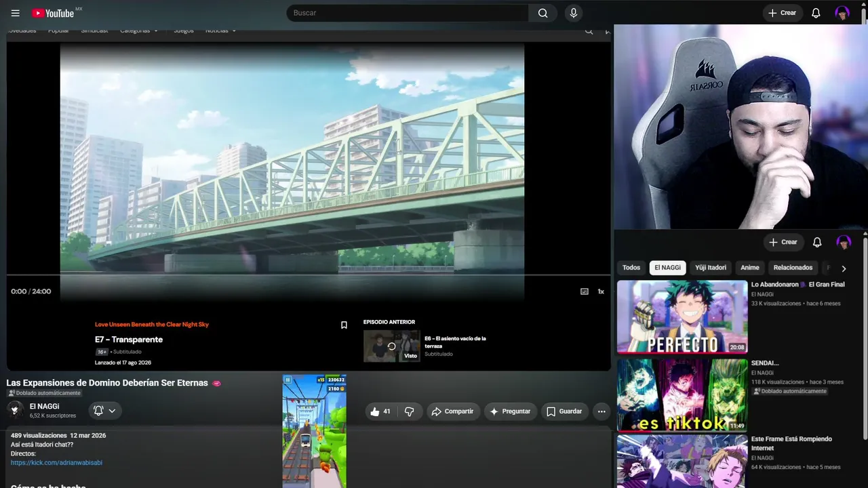Select the Anime filter chip
868x488 pixels.
click(x=750, y=268)
